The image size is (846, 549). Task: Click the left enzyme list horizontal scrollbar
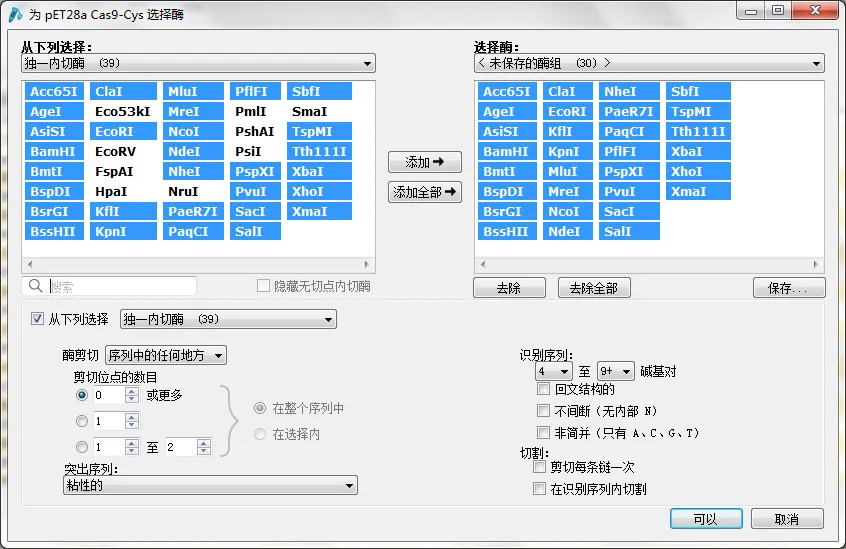click(198, 265)
